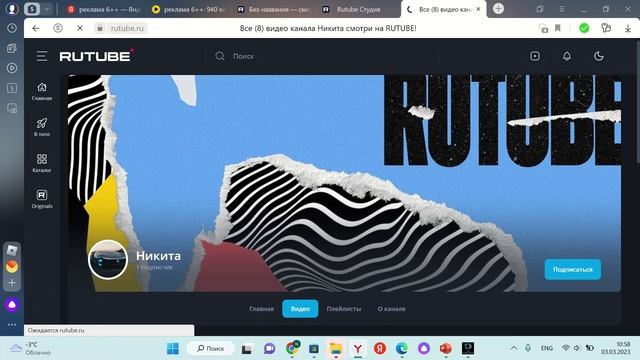
Task: Click the rutube.ru address field
Action: 127,28
